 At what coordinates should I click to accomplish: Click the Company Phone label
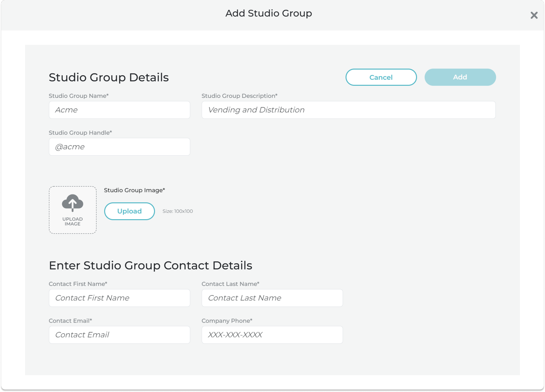coord(227,321)
